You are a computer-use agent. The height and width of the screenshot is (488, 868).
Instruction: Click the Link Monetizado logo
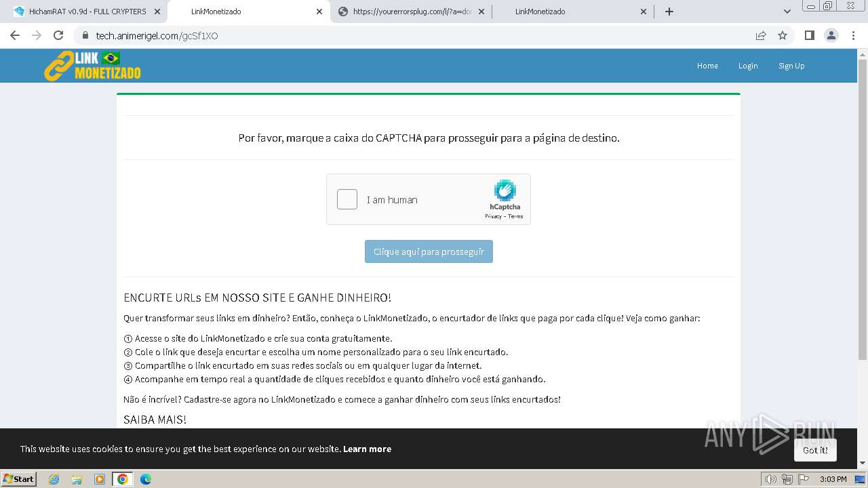pos(92,66)
